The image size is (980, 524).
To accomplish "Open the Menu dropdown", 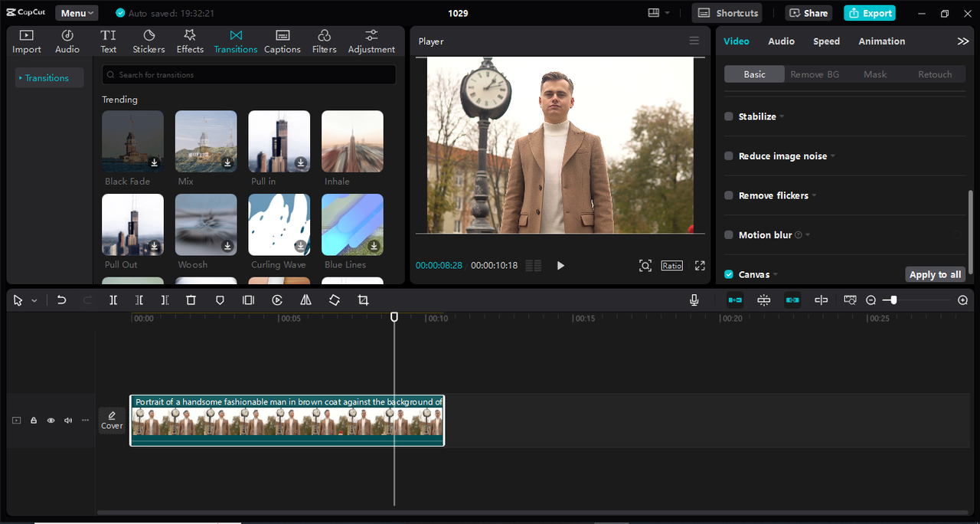I will click(x=77, y=13).
